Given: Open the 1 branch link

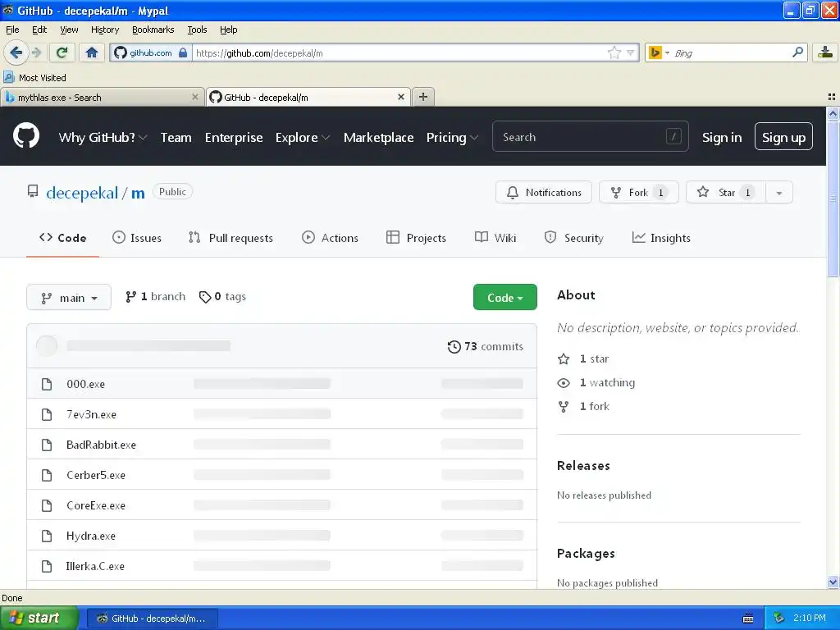Looking at the screenshot, I should 155,297.
